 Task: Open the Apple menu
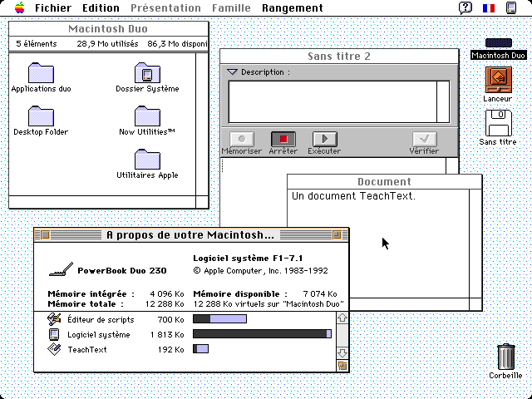20,7
